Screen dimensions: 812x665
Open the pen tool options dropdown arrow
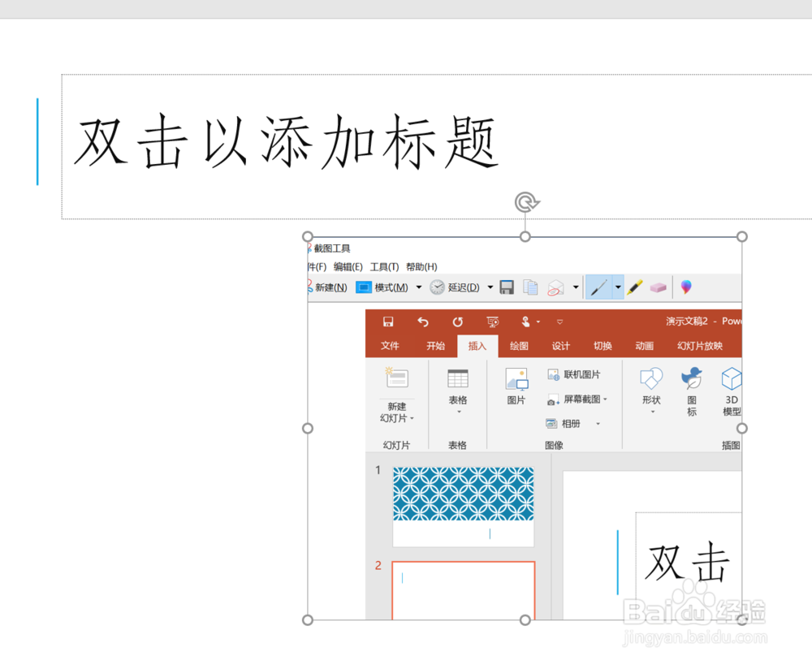pos(618,287)
